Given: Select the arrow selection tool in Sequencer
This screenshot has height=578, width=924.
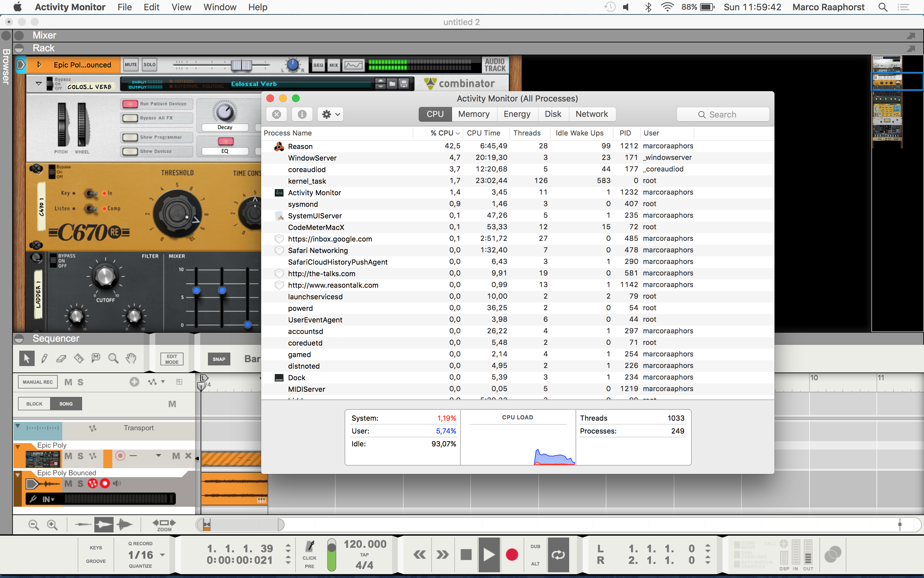Looking at the screenshot, I should click(27, 358).
